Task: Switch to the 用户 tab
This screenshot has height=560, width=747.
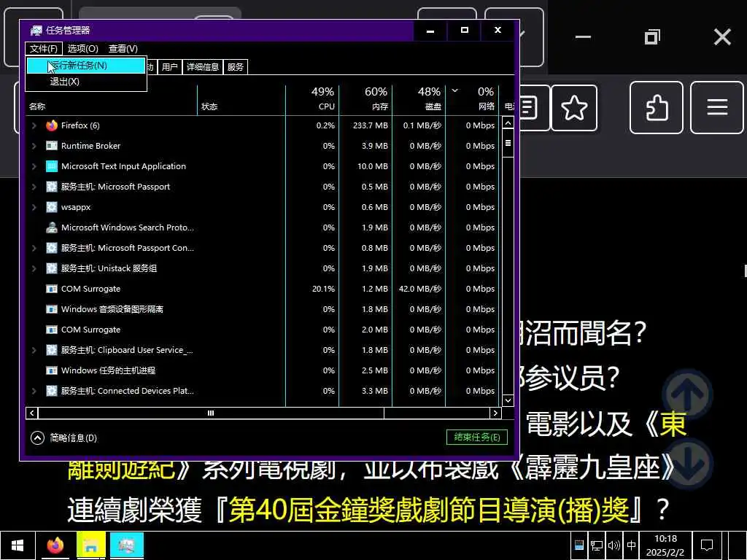Action: click(169, 67)
